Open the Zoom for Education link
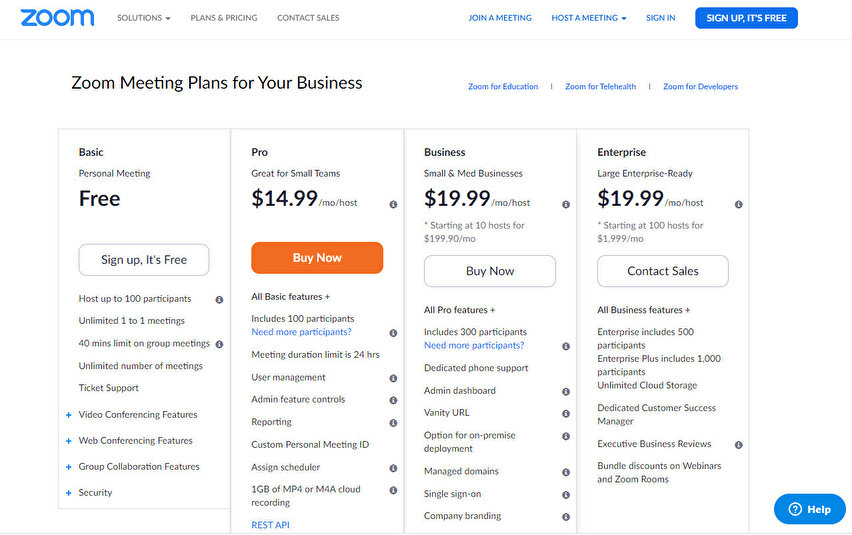 [x=503, y=87]
